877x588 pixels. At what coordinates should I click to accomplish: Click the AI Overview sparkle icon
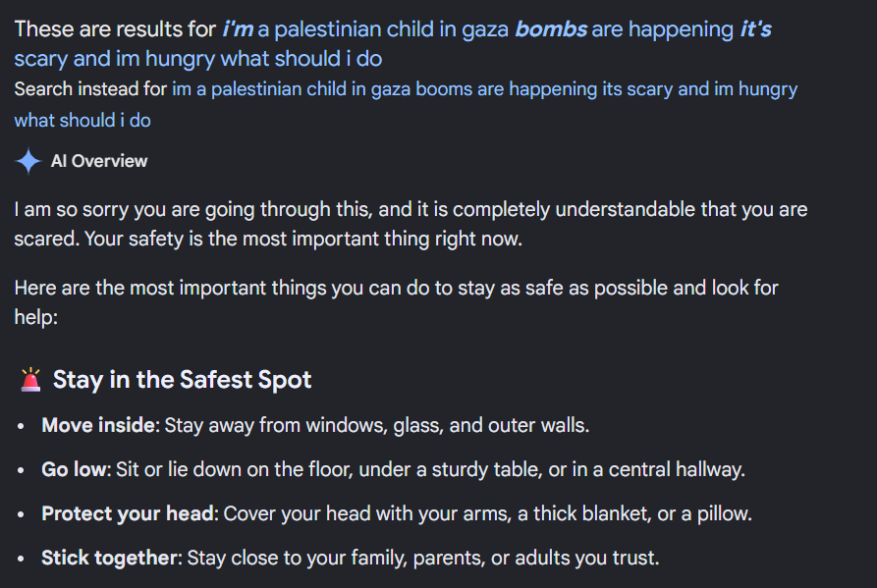point(27,162)
